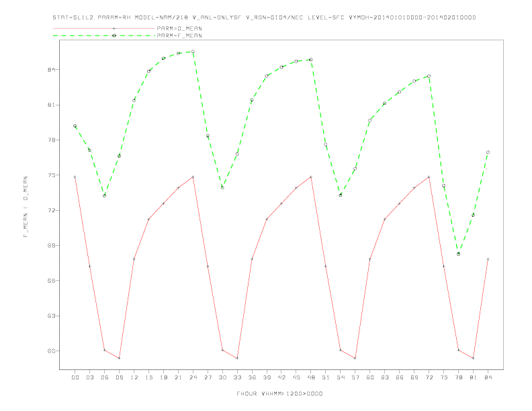Select the red O_MEAN minimum at hour 33

tap(237, 358)
